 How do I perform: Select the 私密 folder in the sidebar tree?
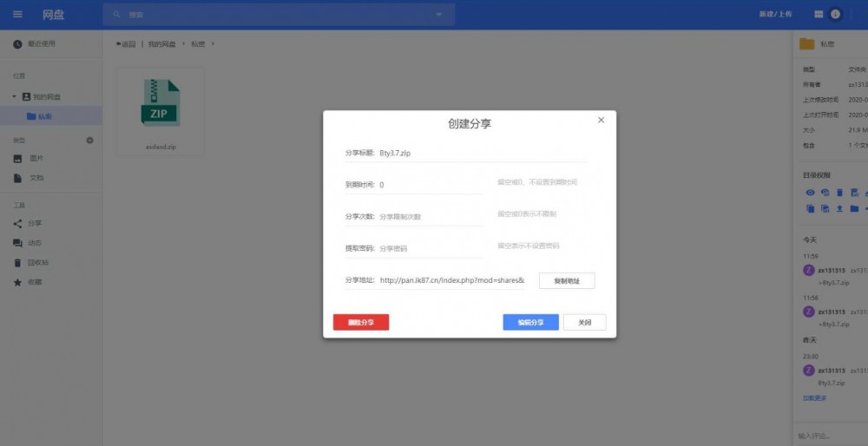(x=43, y=115)
